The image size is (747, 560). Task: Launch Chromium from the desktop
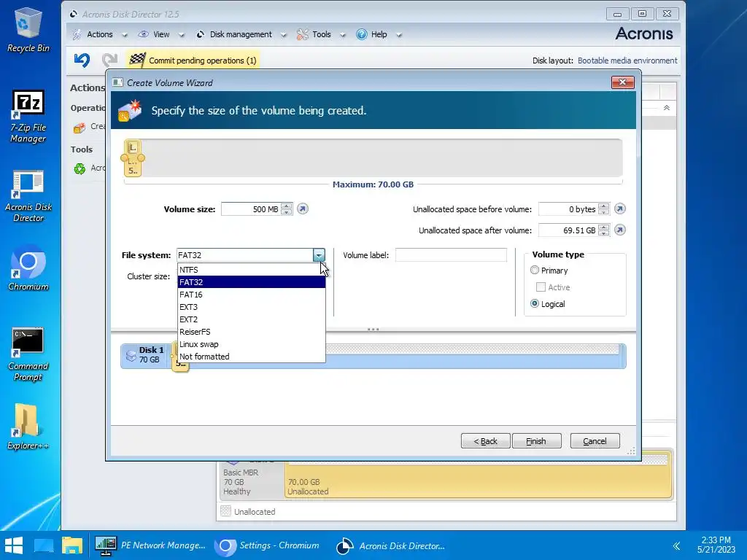[x=28, y=268]
